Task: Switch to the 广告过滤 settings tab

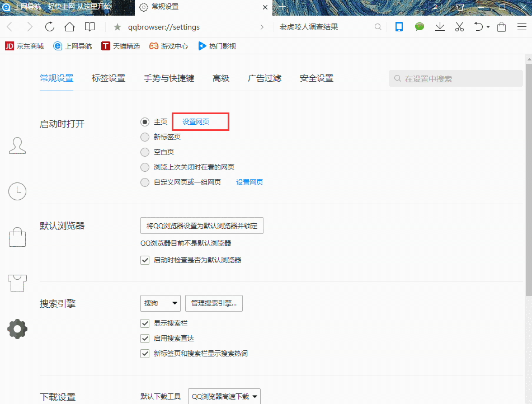Action: [x=266, y=78]
